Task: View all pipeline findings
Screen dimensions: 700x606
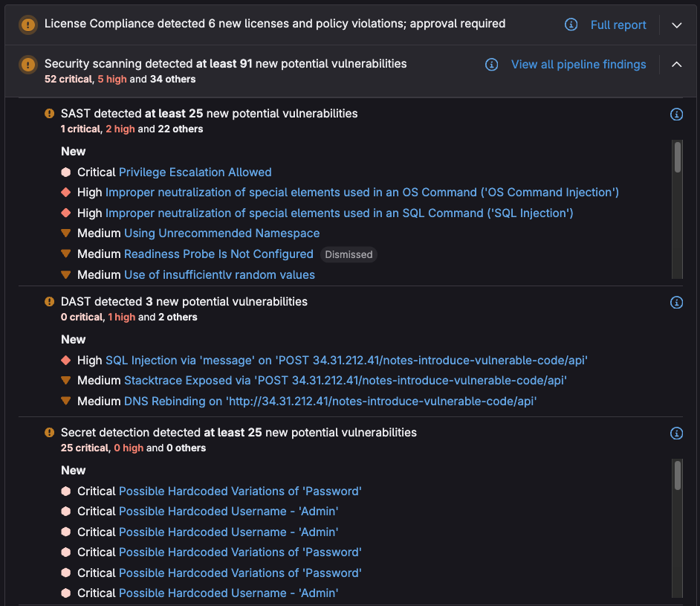Action: coord(579,65)
